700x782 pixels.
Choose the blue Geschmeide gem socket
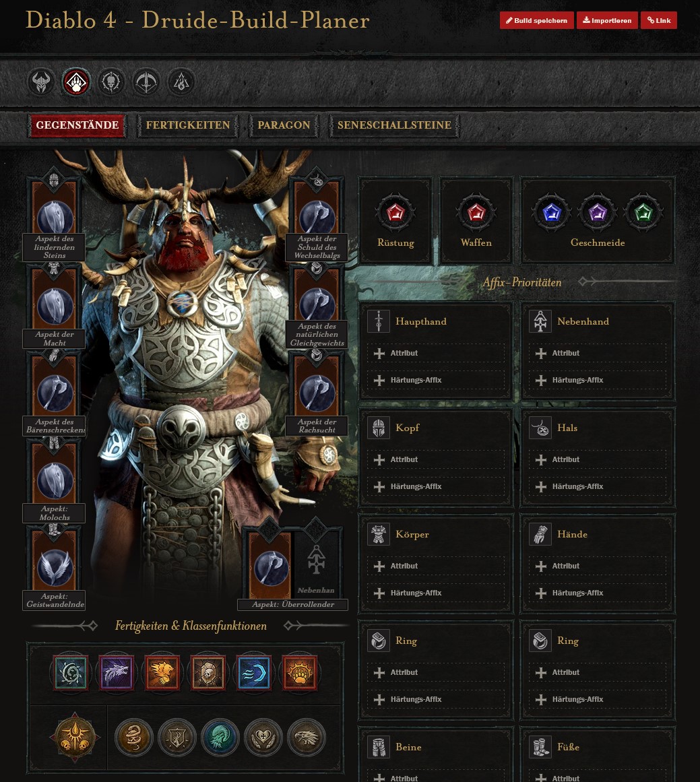(x=552, y=213)
